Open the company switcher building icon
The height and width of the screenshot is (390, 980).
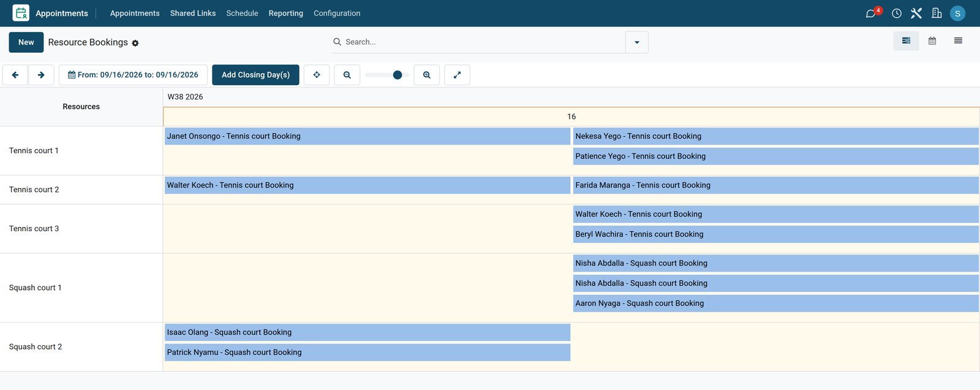click(937, 13)
